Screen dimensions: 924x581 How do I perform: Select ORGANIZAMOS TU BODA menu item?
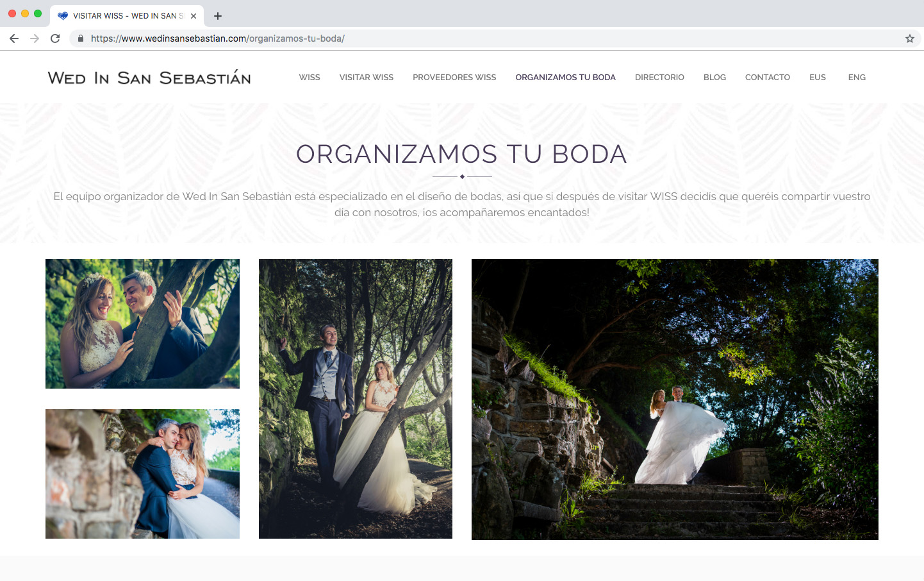(x=565, y=78)
